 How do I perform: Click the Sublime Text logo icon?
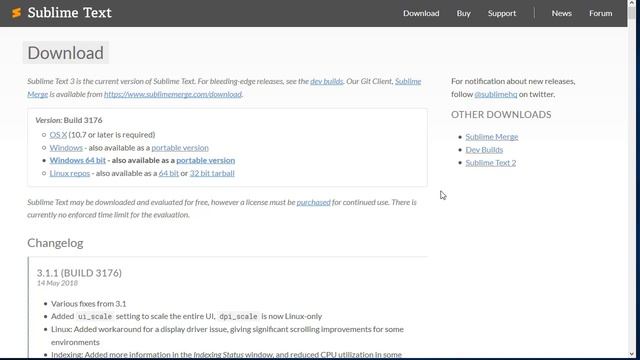pos(16,13)
